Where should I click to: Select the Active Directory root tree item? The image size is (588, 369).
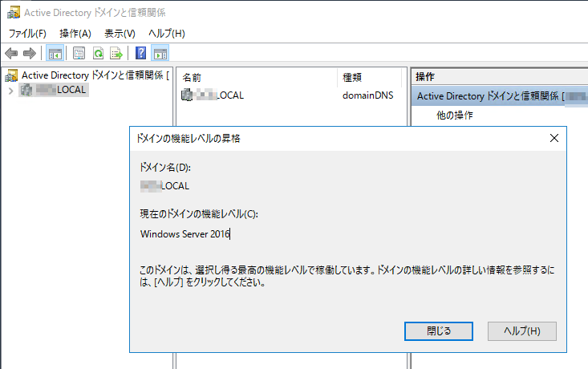coord(95,75)
